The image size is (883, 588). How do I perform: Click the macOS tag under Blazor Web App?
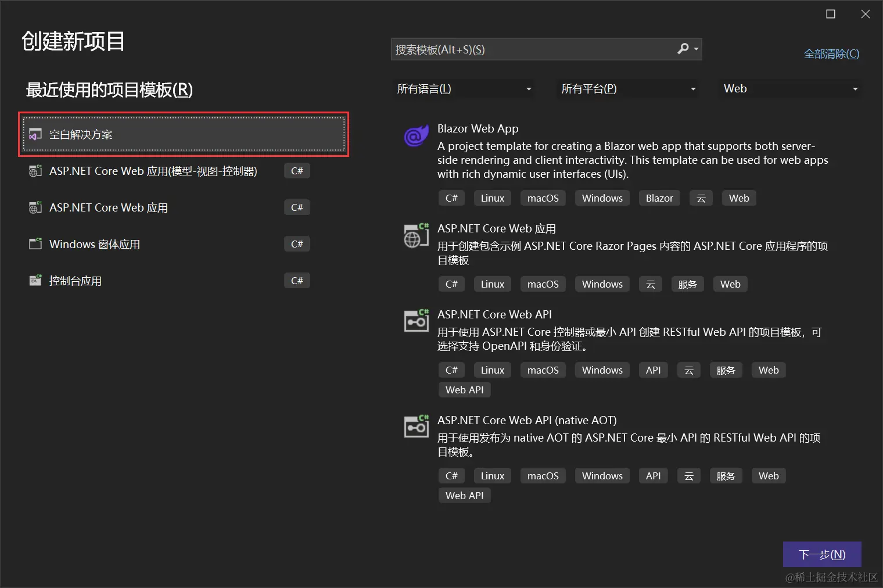coord(543,198)
